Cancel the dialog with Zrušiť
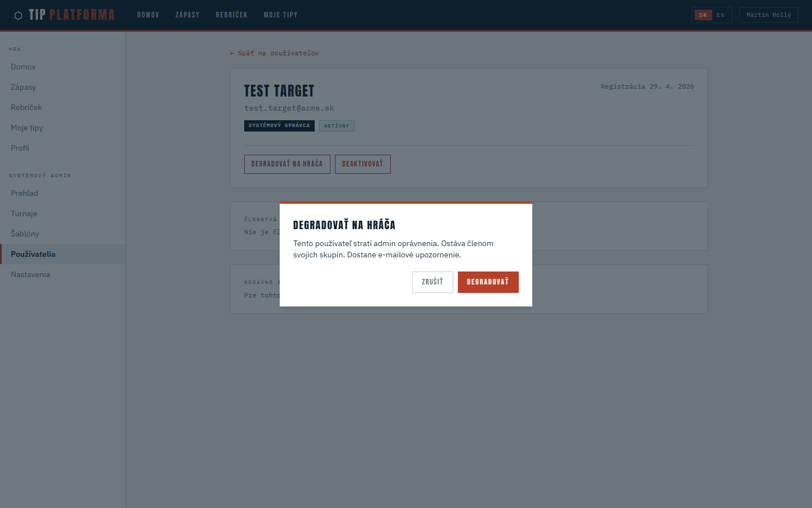Screen dimensions: 812x508 (x=433, y=282)
